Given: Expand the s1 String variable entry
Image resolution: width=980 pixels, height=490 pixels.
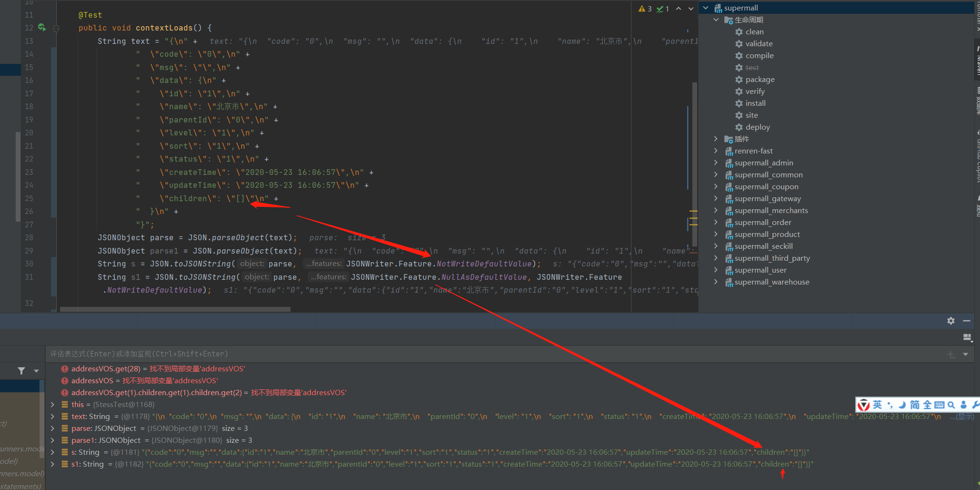Looking at the screenshot, I should (52, 464).
